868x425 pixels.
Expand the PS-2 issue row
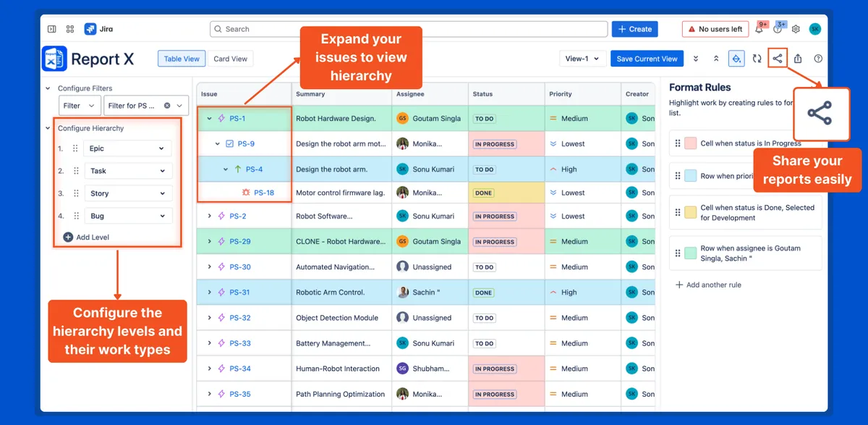coord(210,216)
